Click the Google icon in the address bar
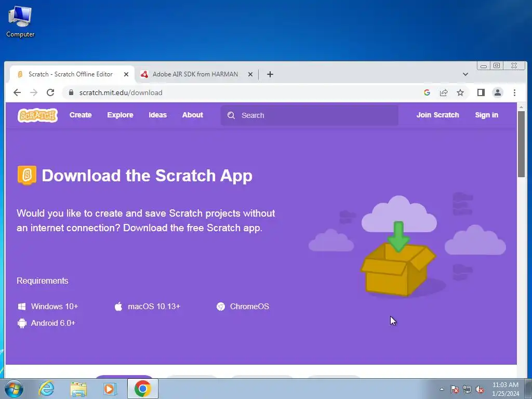 (427, 92)
